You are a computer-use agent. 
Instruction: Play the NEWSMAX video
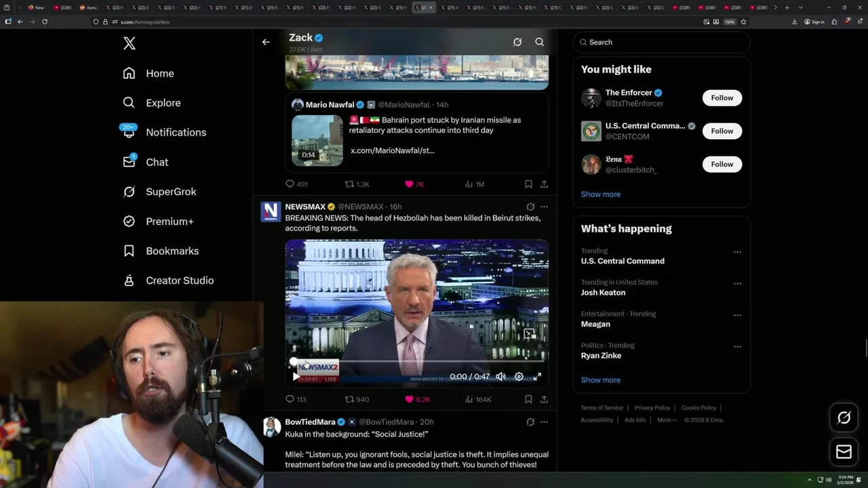coord(296,377)
